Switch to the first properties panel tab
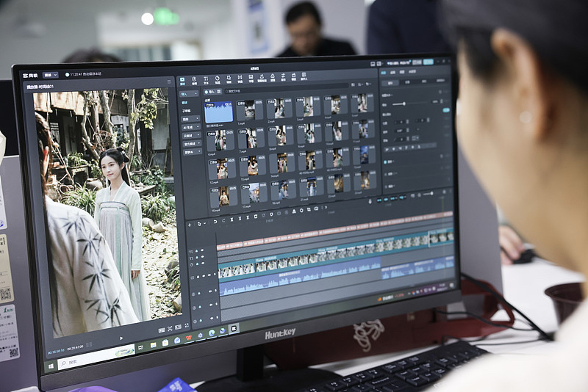This screenshot has width=588, height=392. 383,72
